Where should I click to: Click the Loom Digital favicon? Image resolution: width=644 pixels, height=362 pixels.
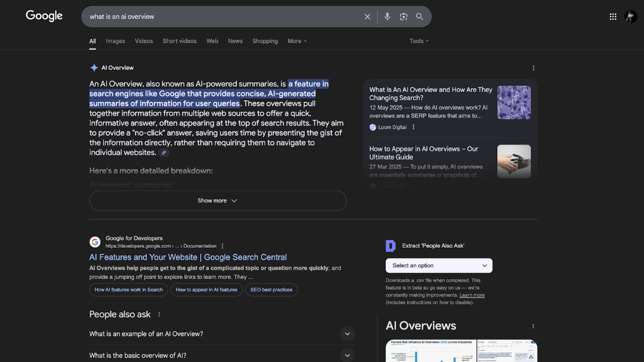[372, 127]
